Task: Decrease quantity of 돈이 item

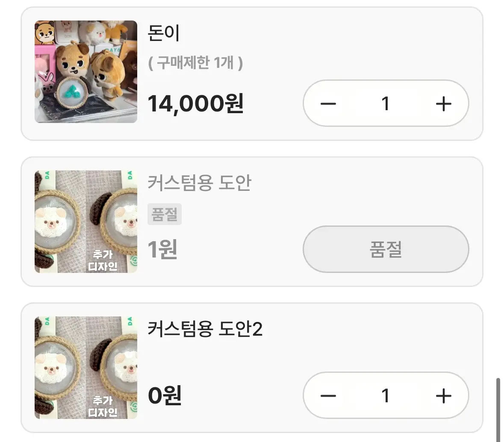Action: (x=328, y=104)
